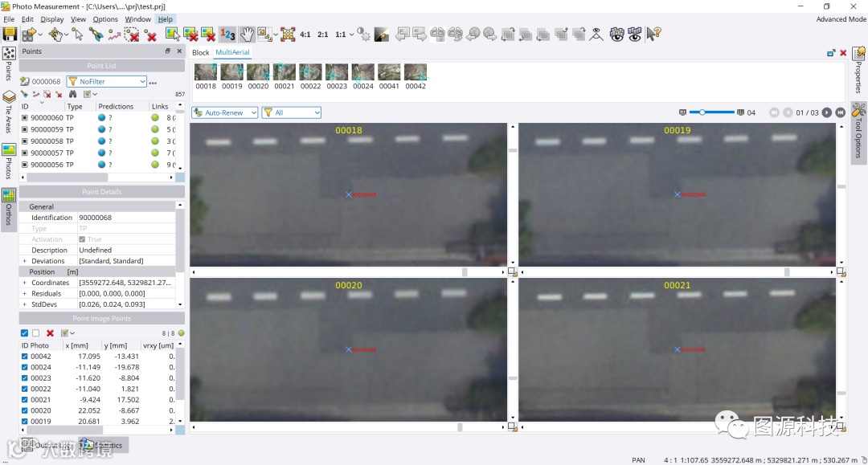Click the select photo cursor icon

pos(172,35)
